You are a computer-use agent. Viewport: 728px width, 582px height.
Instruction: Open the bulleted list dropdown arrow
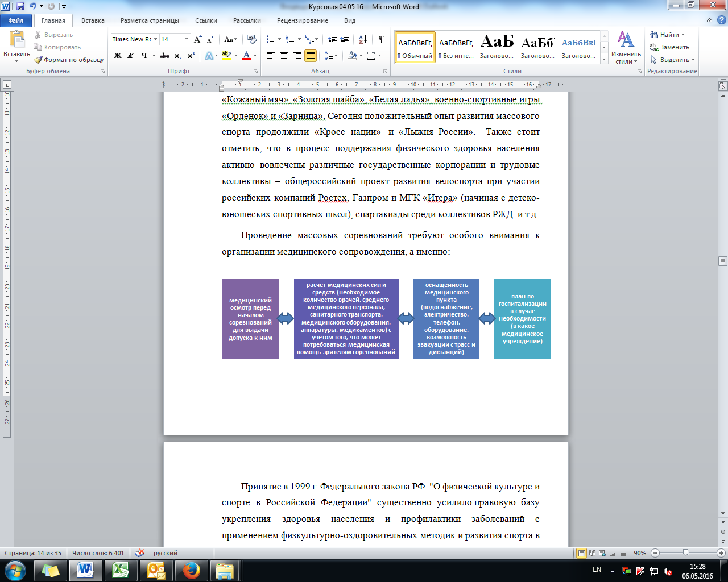[x=279, y=39]
